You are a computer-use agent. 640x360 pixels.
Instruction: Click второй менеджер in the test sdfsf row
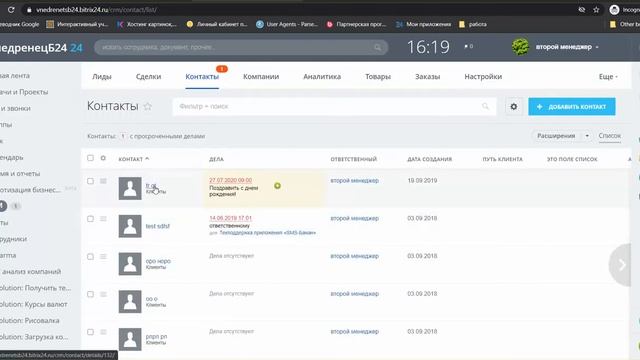pyautogui.click(x=354, y=218)
